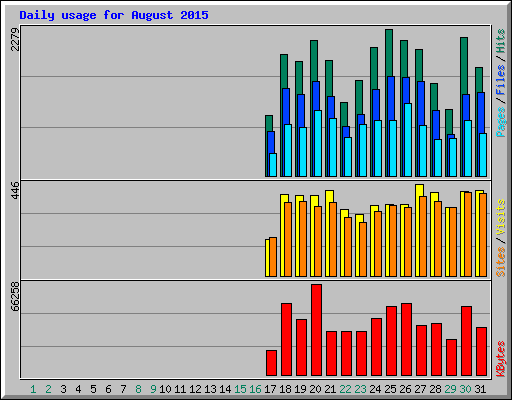This screenshot has width=512, height=400.
Task: Click day 27 on the date axis
Action: [420, 389]
